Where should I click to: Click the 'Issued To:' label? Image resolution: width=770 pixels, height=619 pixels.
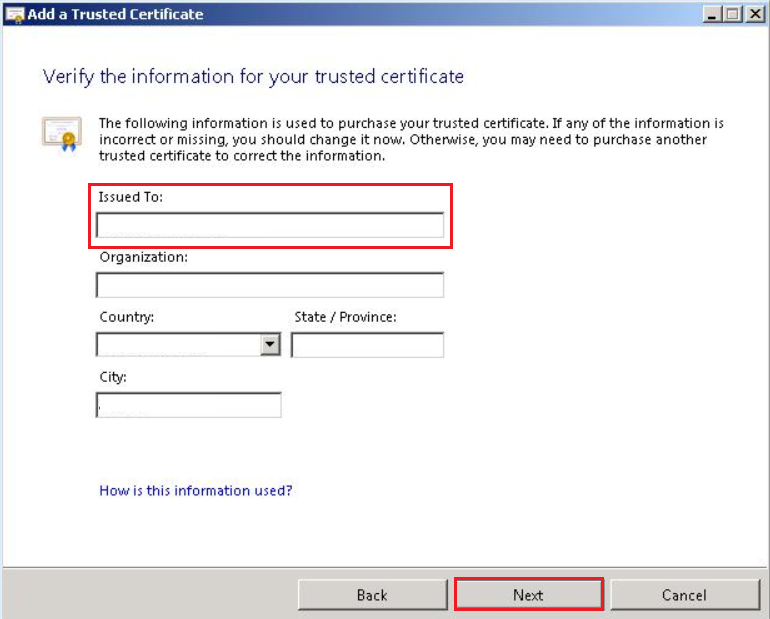point(130,197)
